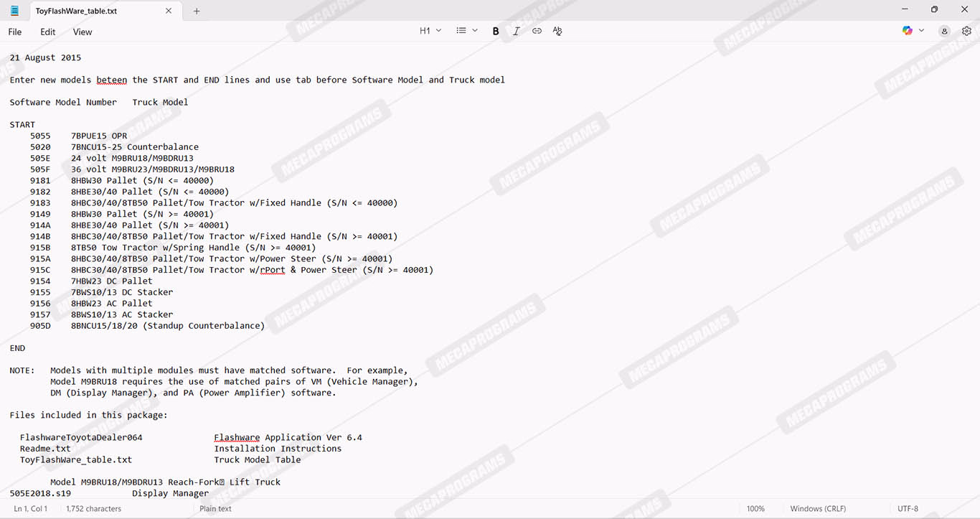Image resolution: width=980 pixels, height=519 pixels.
Task: Open the account profile icon
Action: pyautogui.click(x=944, y=31)
